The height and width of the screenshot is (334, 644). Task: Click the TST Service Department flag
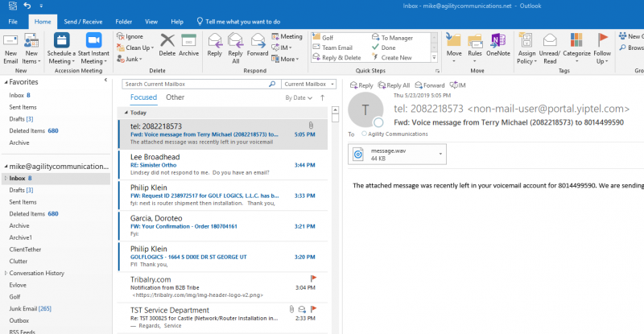[x=313, y=309]
